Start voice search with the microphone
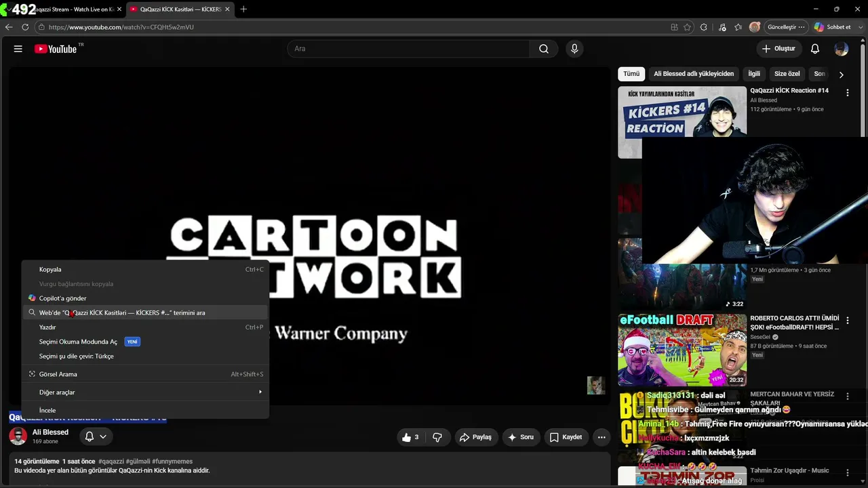The image size is (868, 488). [x=574, y=49]
